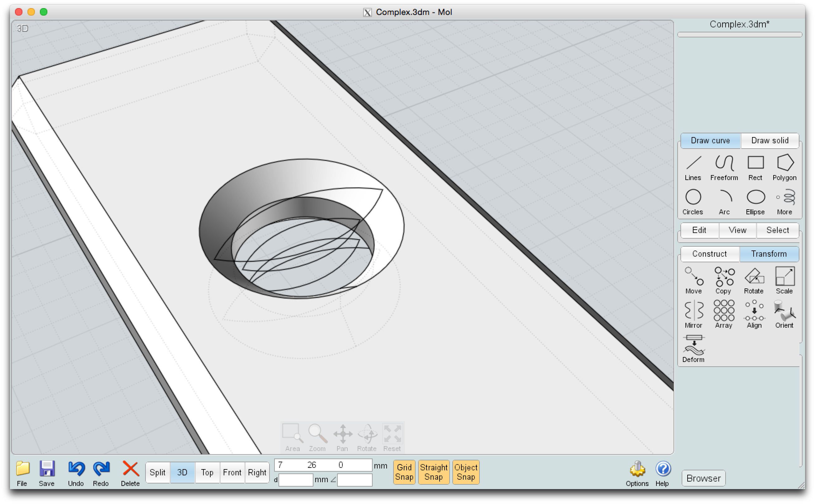Open the View tab
The height and width of the screenshot is (504, 815).
click(x=738, y=230)
